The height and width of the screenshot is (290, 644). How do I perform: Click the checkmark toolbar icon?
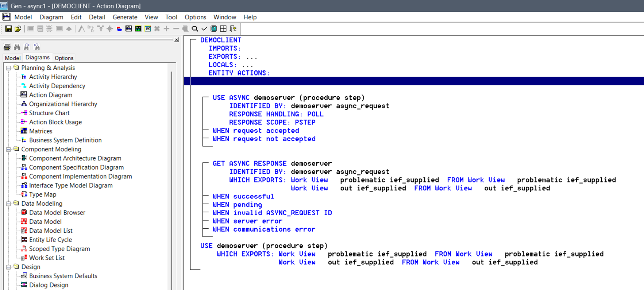tap(204, 29)
